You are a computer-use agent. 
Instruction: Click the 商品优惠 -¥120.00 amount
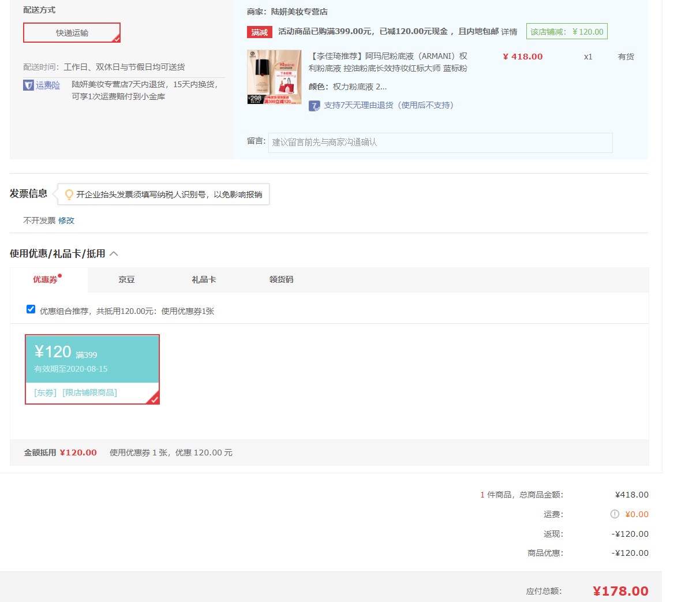(630, 553)
